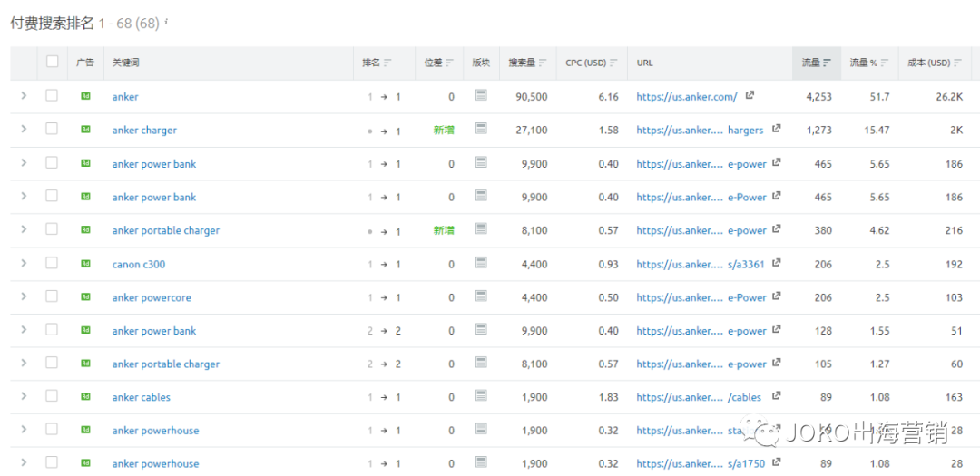
Task: Expand anker portable charger row with traffic 105
Action: coord(24,363)
